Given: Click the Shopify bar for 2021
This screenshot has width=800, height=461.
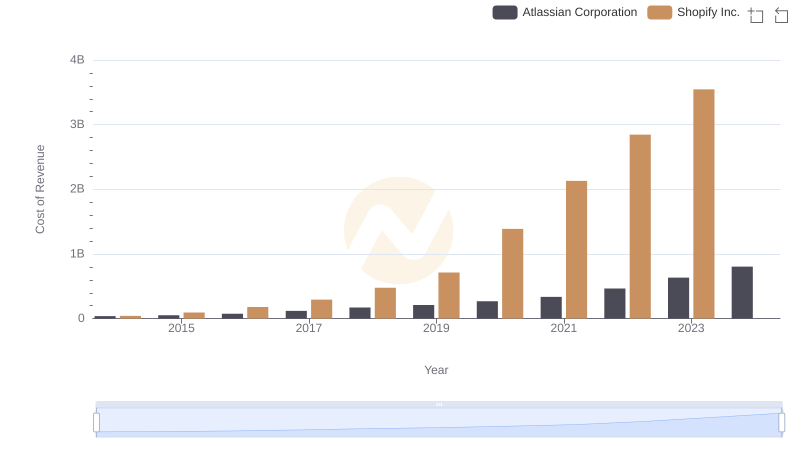Looking at the screenshot, I should [576, 250].
